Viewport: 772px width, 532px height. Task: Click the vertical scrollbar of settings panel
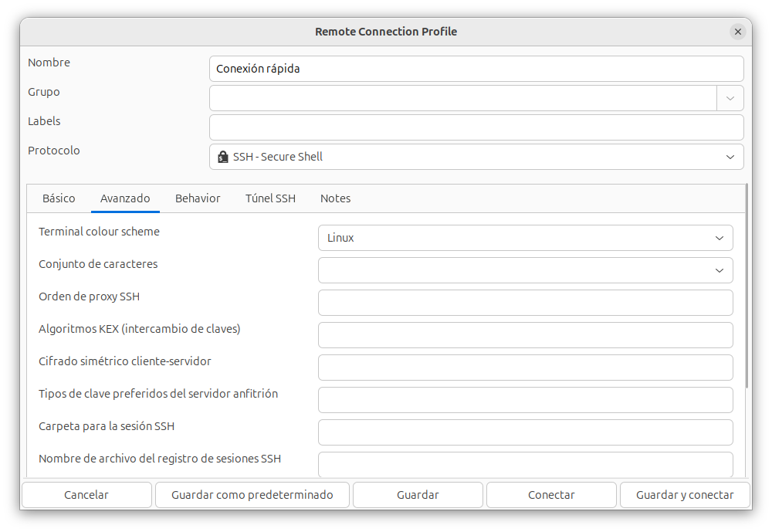(747, 286)
